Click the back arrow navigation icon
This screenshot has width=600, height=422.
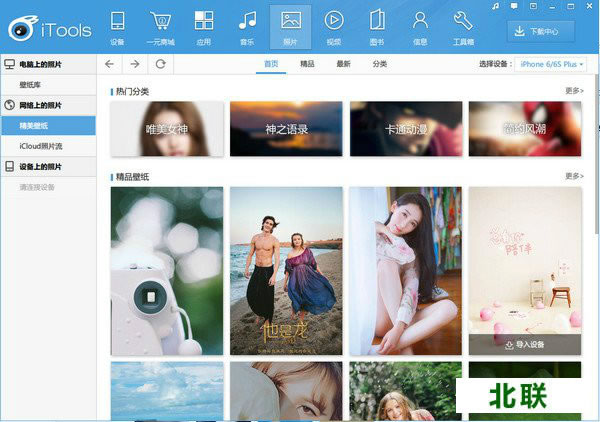tap(110, 64)
